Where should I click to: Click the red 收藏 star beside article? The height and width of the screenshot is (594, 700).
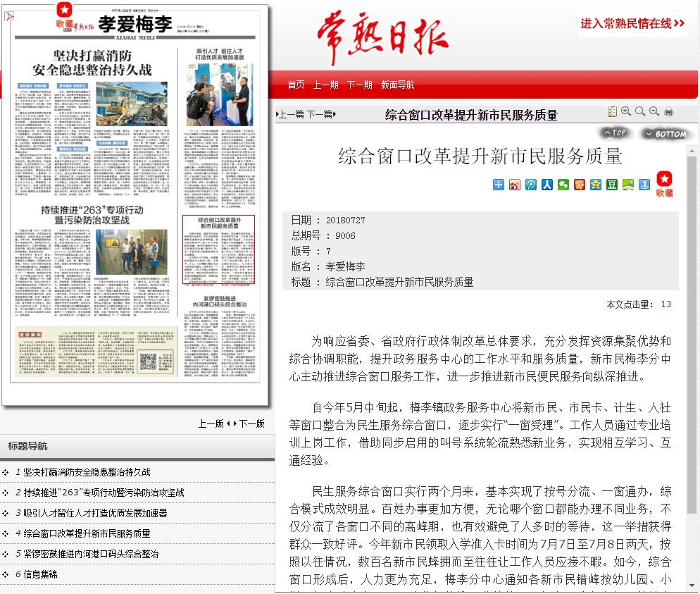click(664, 184)
